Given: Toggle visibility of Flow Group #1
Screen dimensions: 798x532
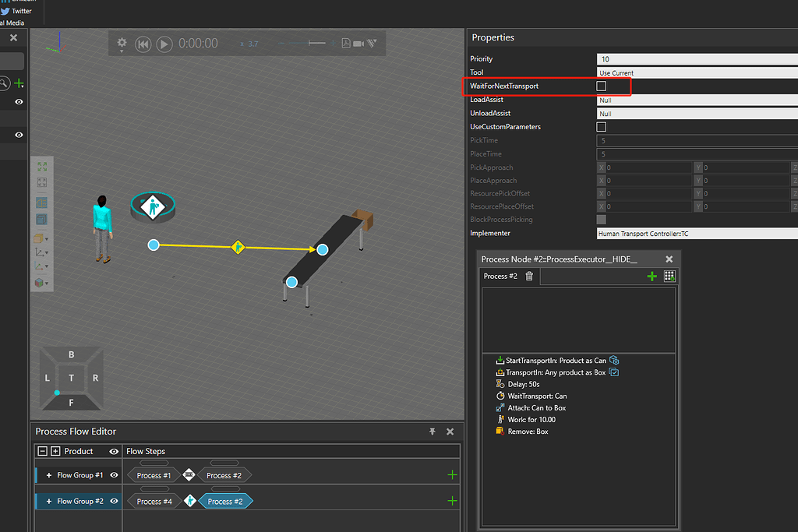Looking at the screenshot, I should [x=113, y=474].
